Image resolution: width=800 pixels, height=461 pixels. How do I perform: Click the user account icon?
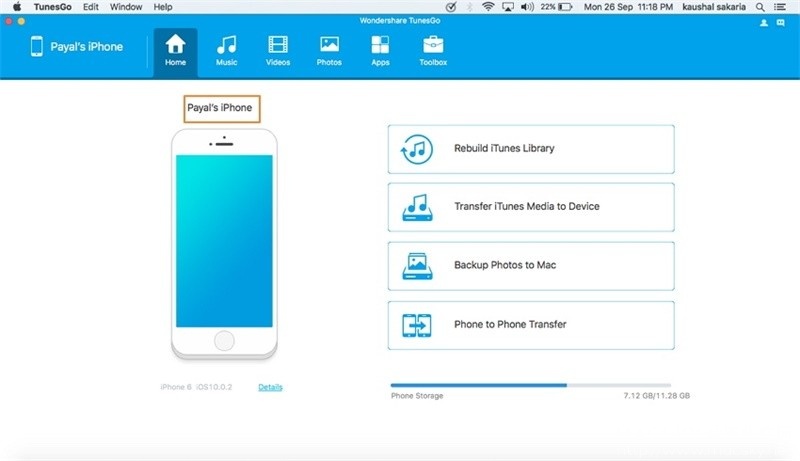click(764, 23)
